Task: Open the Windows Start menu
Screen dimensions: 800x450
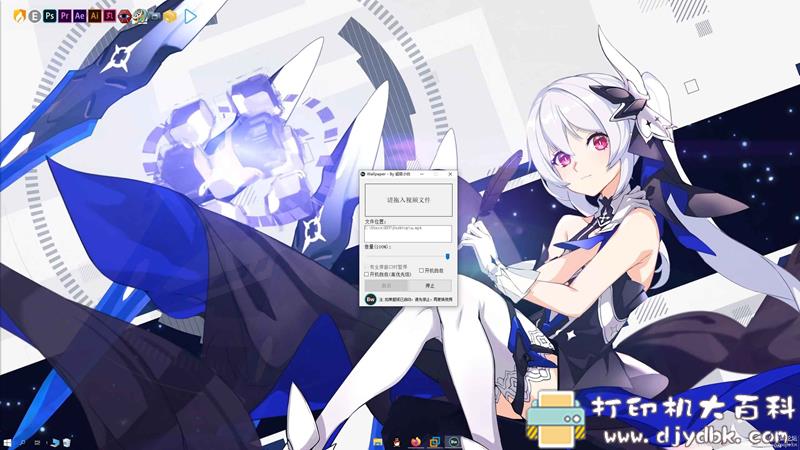Action: [x=7, y=442]
